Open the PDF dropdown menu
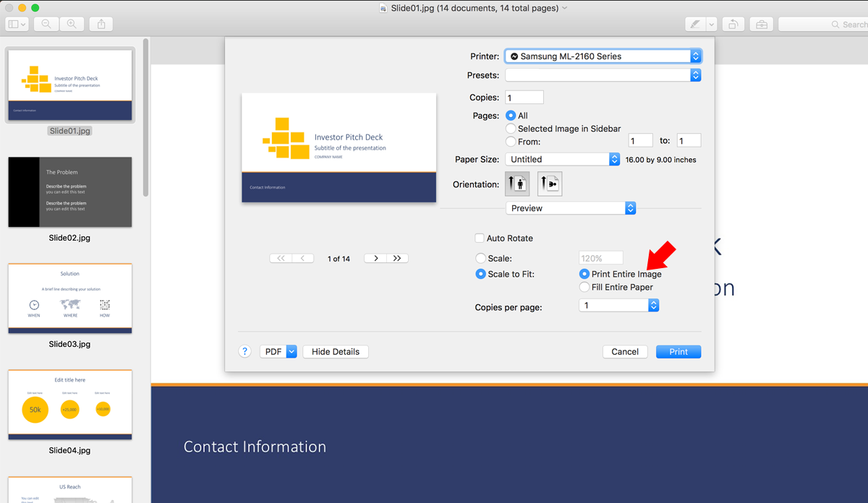Viewport: 868px width, 503px height. (x=278, y=351)
